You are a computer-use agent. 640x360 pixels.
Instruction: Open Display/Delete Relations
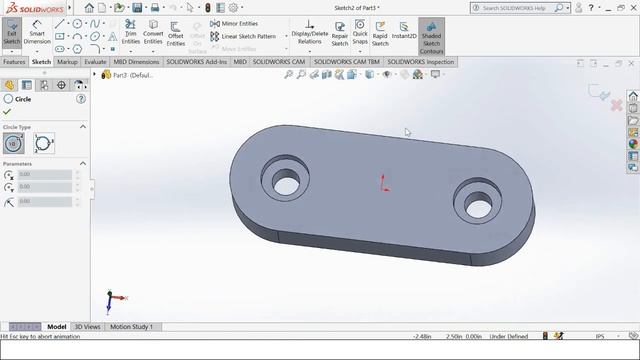coord(309,32)
